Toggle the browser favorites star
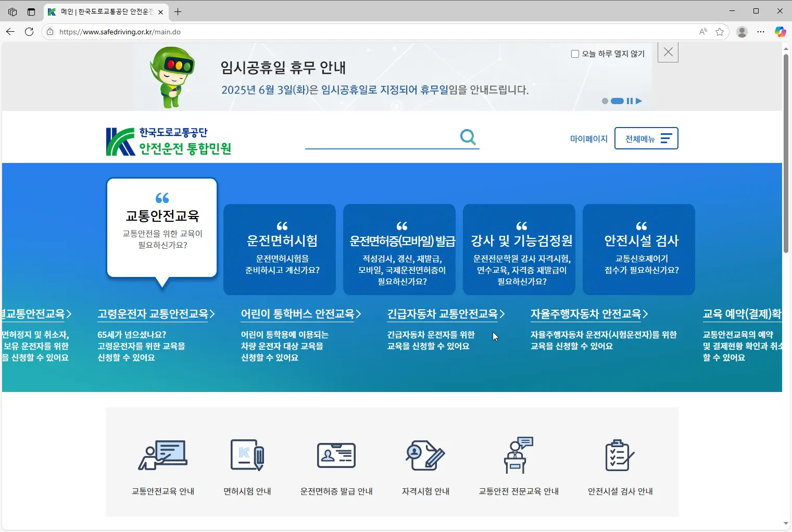The height and width of the screenshot is (532, 792). [x=720, y=32]
